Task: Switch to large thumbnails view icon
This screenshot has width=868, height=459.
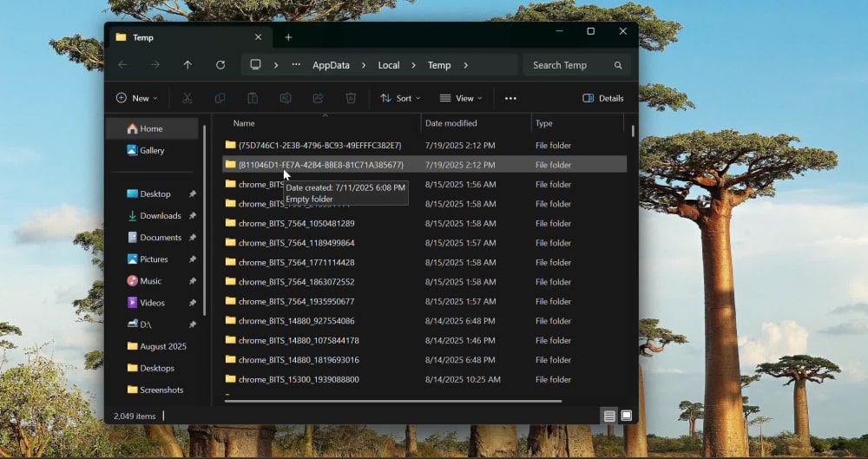Action: 626,416
